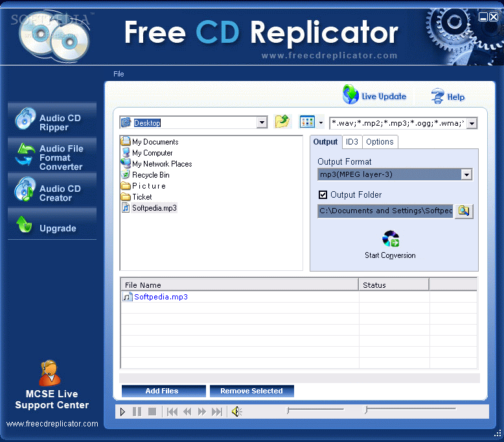Adjust the volume slider
This screenshot has width=504, height=442.
[x=315, y=410]
